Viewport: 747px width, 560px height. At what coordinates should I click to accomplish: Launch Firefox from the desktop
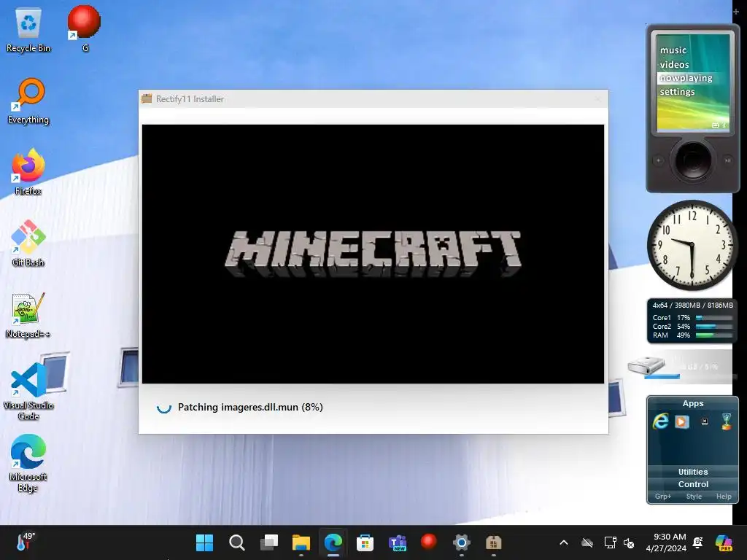(28, 172)
